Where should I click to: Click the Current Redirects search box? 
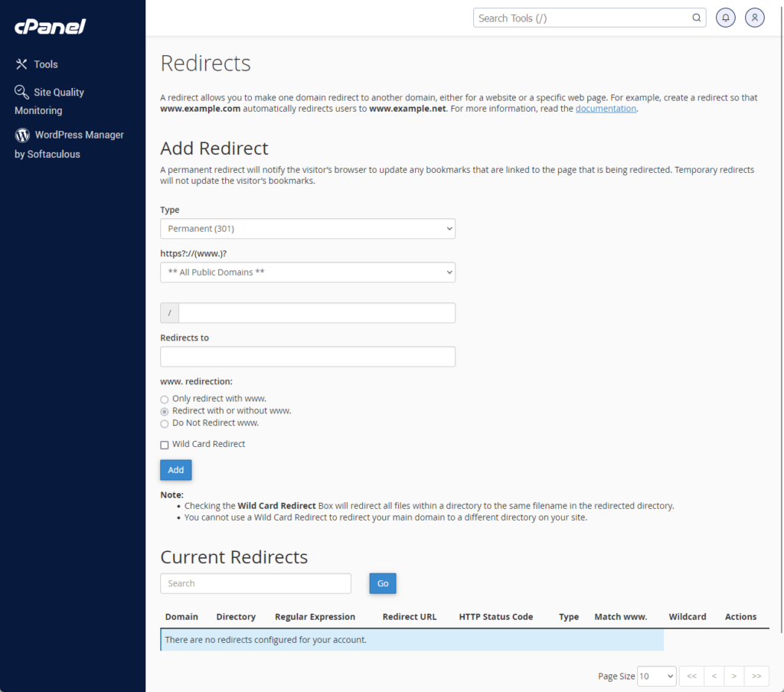click(256, 583)
